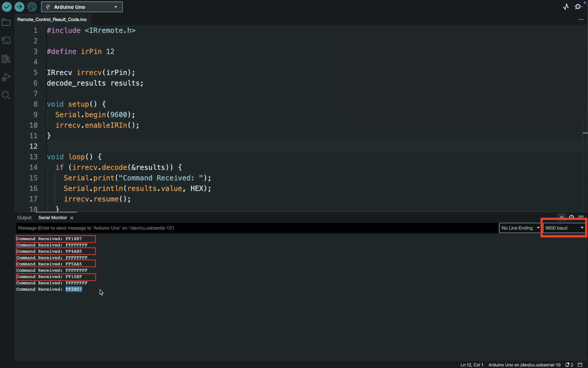588x368 pixels.
Task: Select the Remote_Control_Result_Code.ino editor tab
Action: click(52, 19)
